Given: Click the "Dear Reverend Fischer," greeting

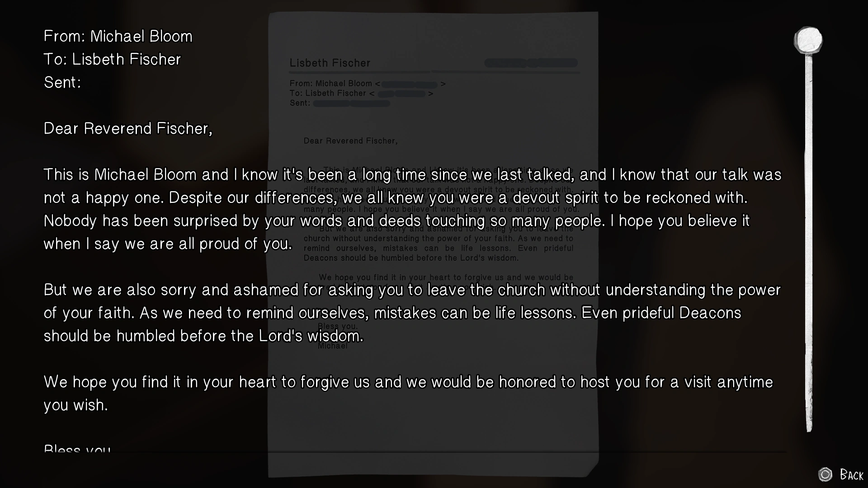Looking at the screenshot, I should 128,128.
